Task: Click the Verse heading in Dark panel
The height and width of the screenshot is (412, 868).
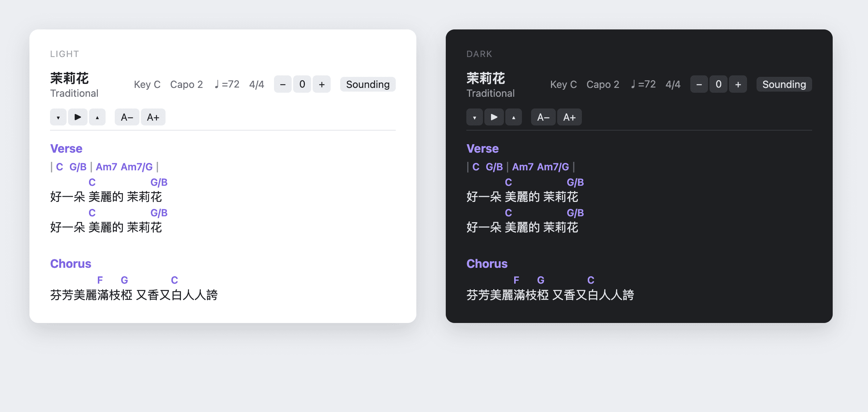Action: pyautogui.click(x=483, y=149)
